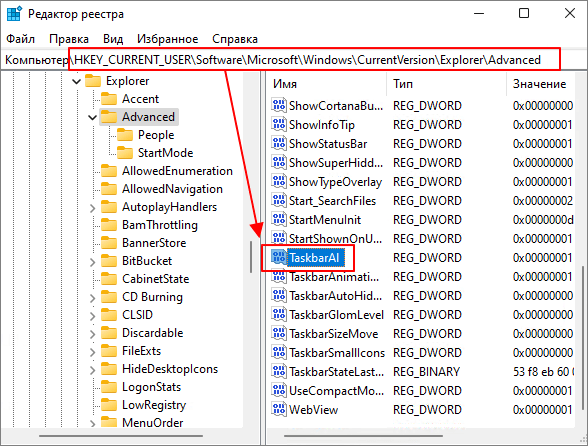
Task: Select the BamThrottling key
Action: click(160, 225)
